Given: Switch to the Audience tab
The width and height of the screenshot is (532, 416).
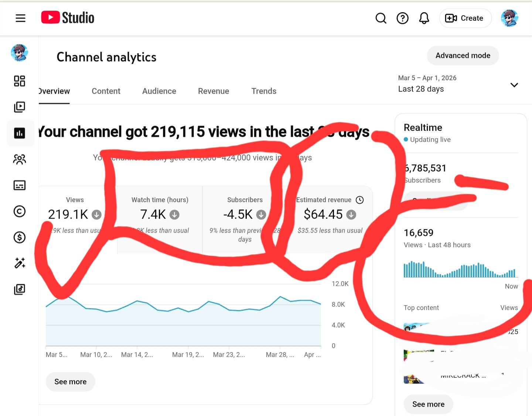Looking at the screenshot, I should click(159, 91).
